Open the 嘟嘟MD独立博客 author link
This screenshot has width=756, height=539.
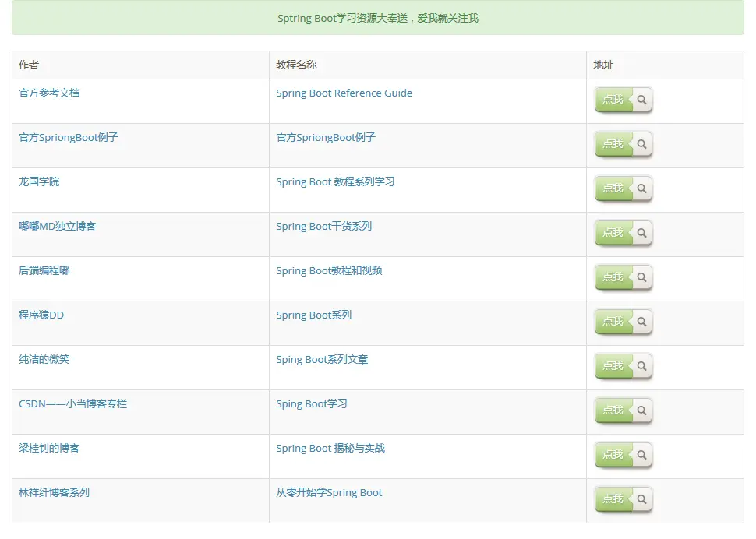point(58,226)
